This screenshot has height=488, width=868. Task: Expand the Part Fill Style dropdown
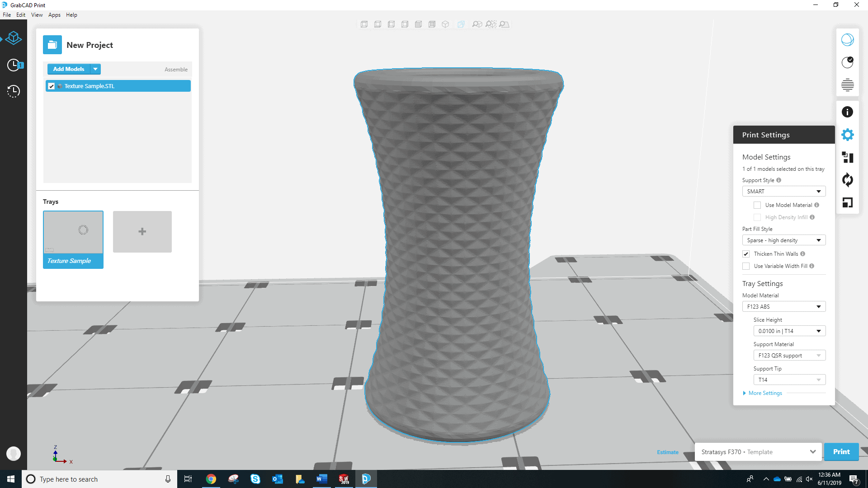pyautogui.click(x=783, y=240)
